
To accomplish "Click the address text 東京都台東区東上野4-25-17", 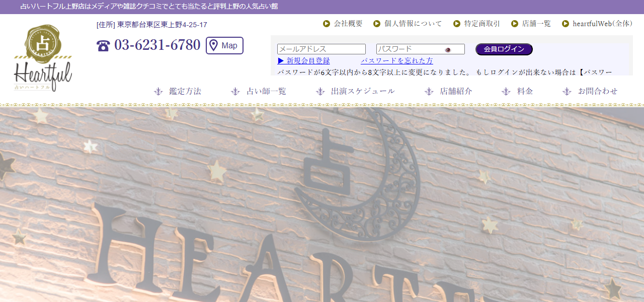I will (x=162, y=25).
